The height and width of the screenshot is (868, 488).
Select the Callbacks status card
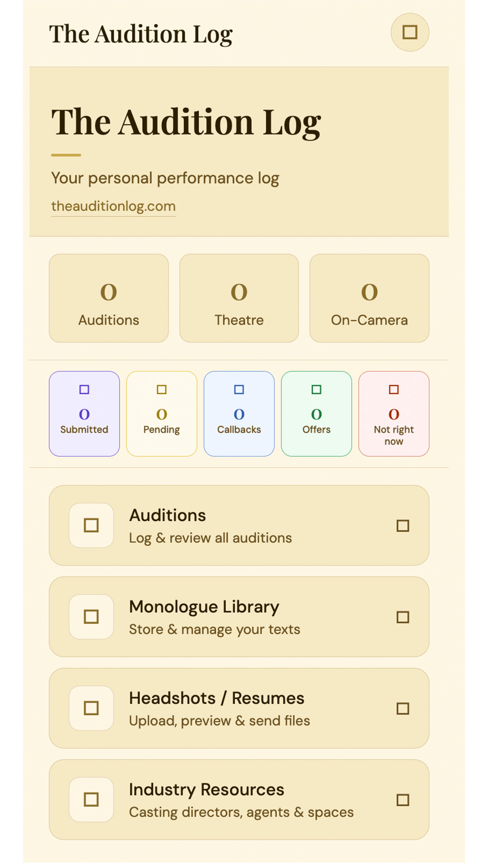click(x=239, y=414)
